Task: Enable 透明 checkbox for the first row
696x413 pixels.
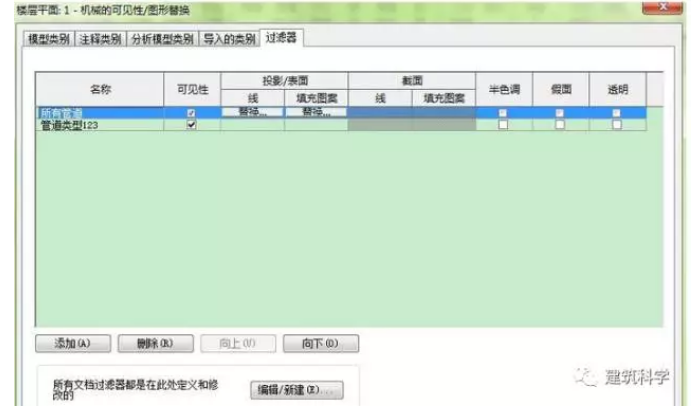Action: (616, 113)
